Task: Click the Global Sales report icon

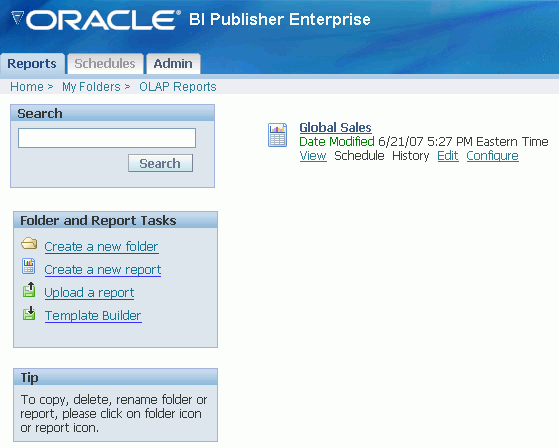Action: [x=277, y=135]
